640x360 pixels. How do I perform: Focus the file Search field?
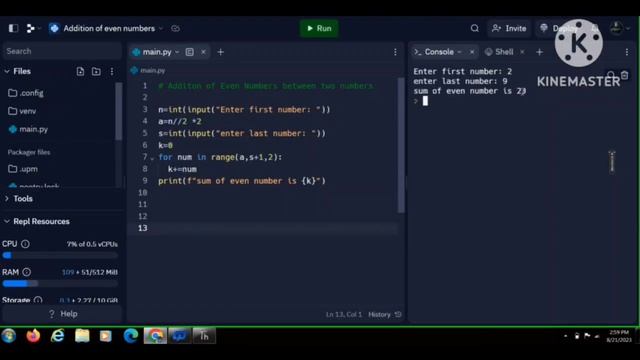62,51
